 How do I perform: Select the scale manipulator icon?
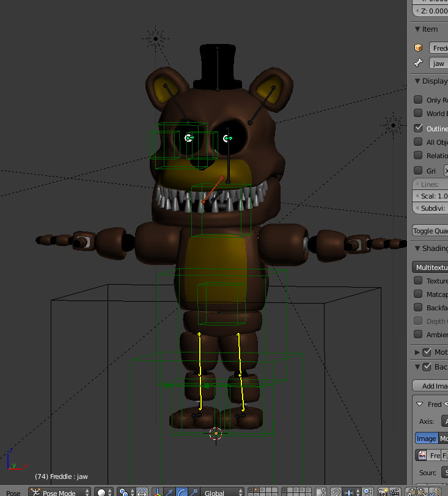[194, 492]
